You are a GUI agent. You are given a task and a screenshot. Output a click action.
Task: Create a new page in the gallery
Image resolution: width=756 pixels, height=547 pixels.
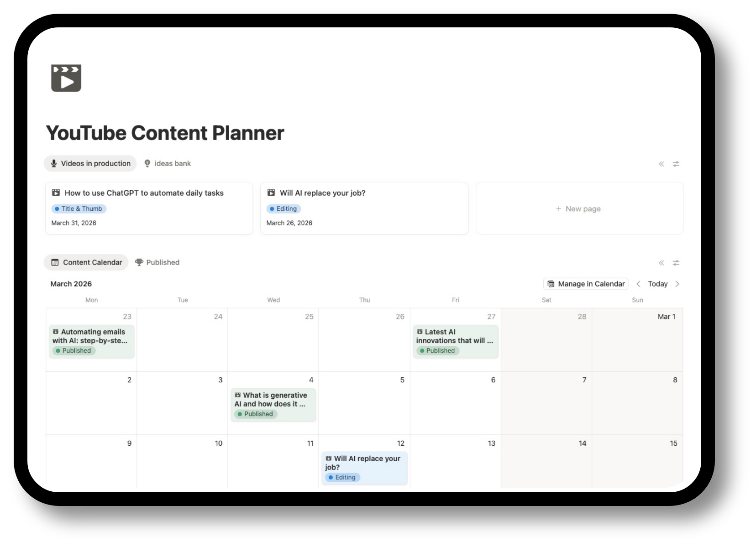(x=578, y=208)
